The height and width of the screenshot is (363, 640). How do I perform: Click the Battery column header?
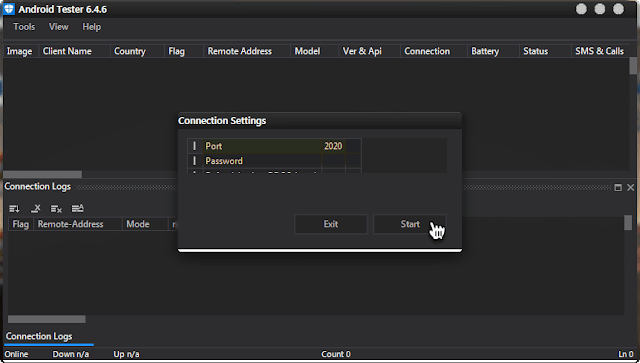tap(485, 51)
